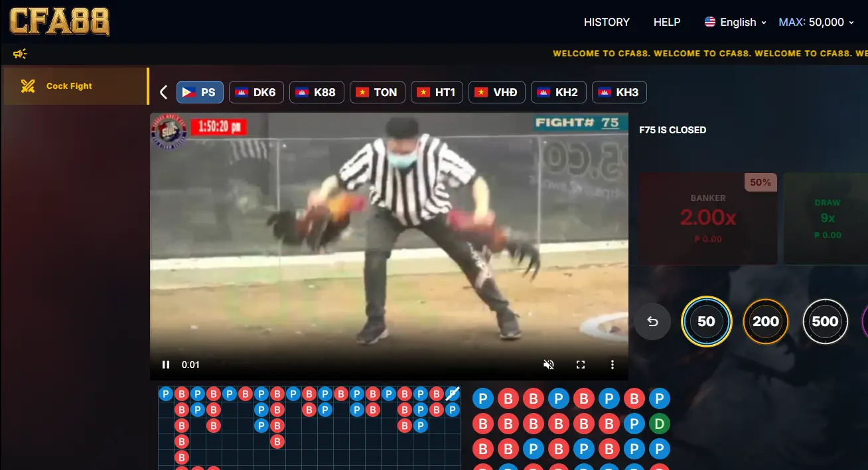Image resolution: width=868 pixels, height=470 pixels.
Task: Open the HELP page
Action: coord(667,22)
